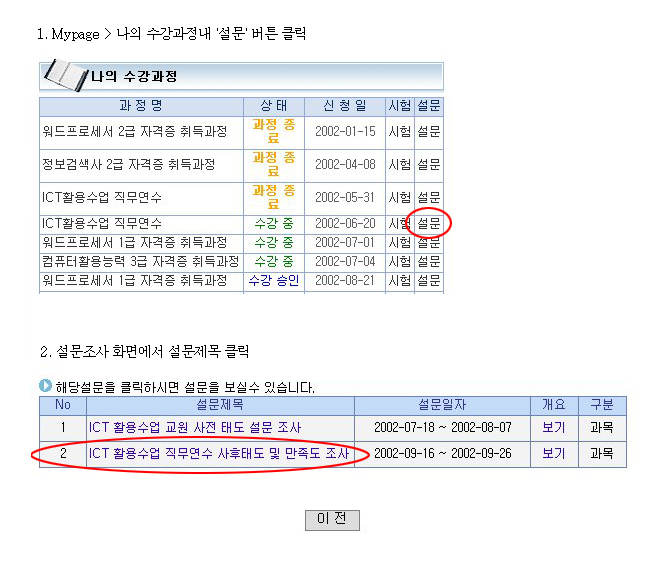Click survey period '2002-07-18 ~ 2002-08-07'
This screenshot has height=570, width=654.
point(443,428)
